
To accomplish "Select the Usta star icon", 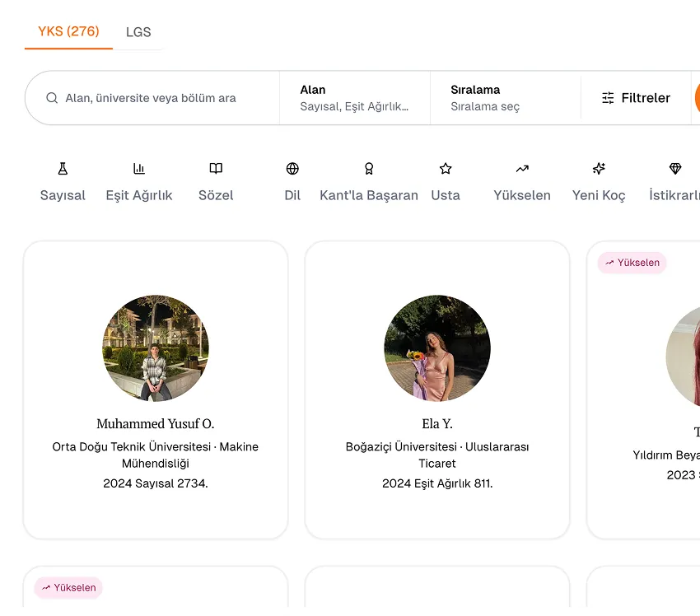I will (446, 169).
